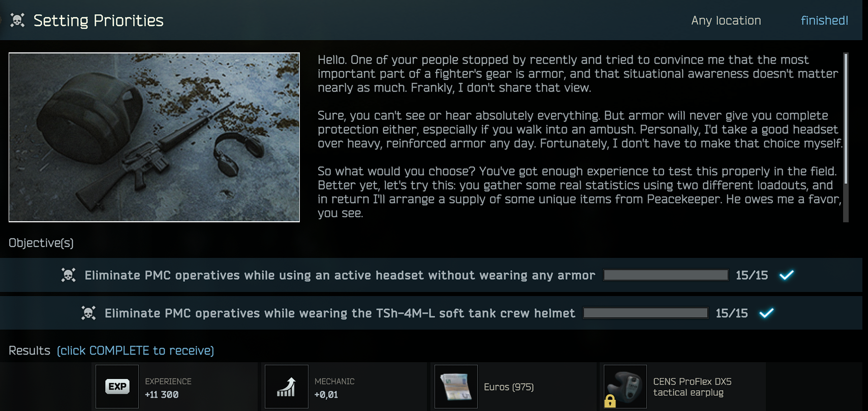This screenshot has width=868, height=411.
Task: Click skull icon on headset elimination objective
Action: coord(68,275)
